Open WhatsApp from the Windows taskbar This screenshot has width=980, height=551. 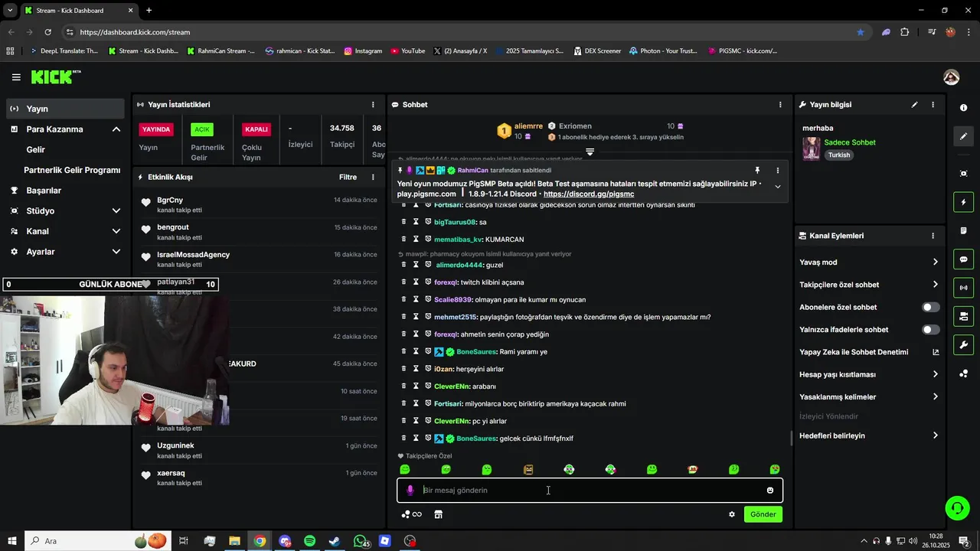[x=360, y=541]
